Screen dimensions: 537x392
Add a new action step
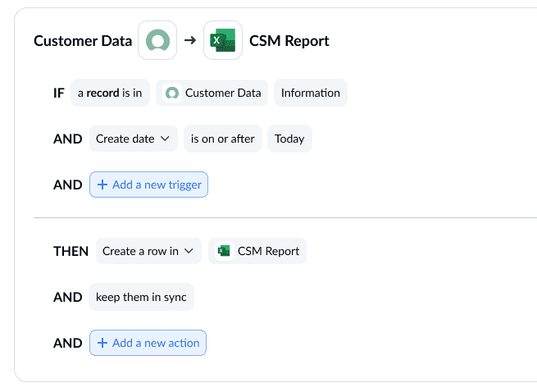pyautogui.click(x=148, y=344)
